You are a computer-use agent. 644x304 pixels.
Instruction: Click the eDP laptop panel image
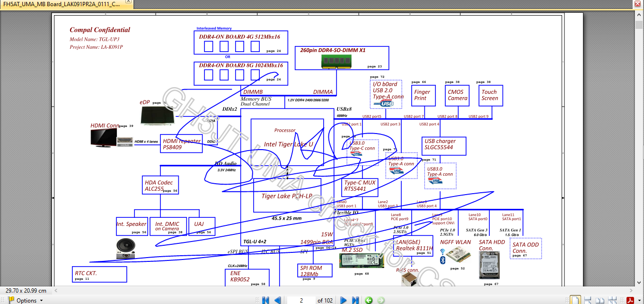158,116
